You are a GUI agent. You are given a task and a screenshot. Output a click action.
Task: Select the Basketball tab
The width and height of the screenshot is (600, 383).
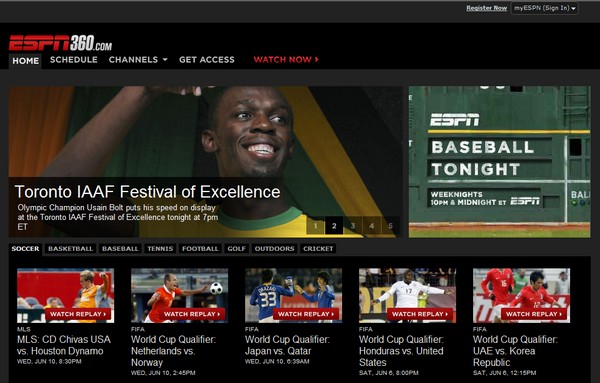70,249
